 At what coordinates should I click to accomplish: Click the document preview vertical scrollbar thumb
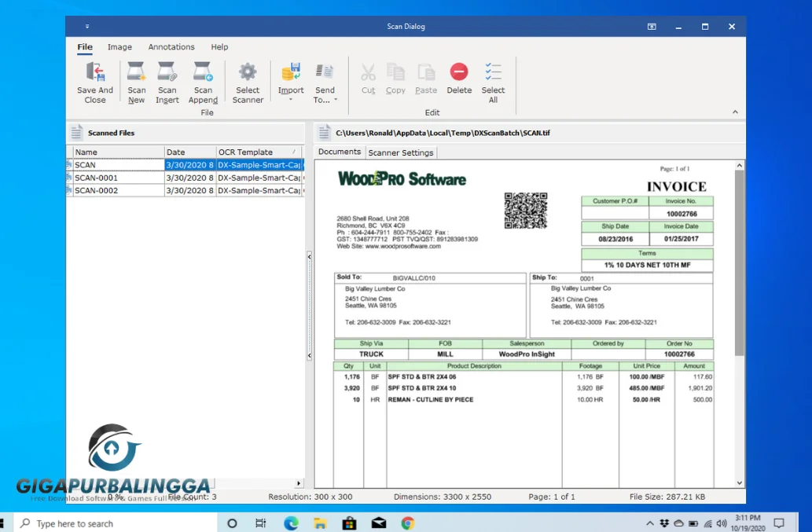click(x=740, y=263)
